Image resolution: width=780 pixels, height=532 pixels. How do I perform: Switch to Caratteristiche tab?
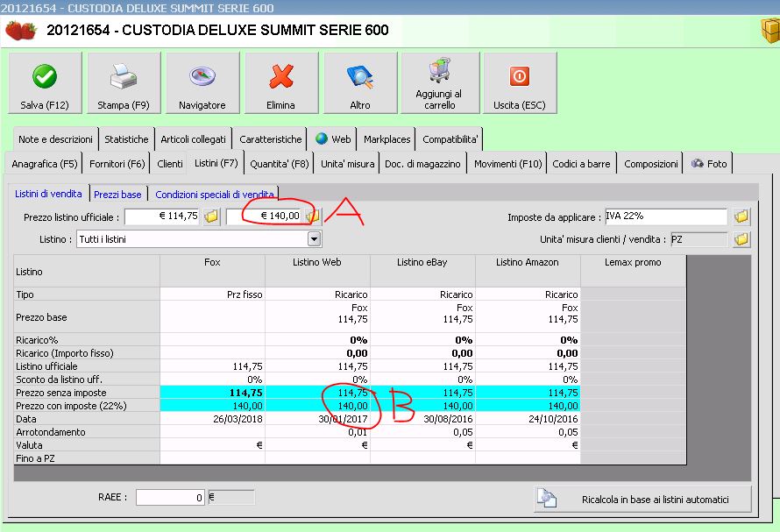pos(270,139)
